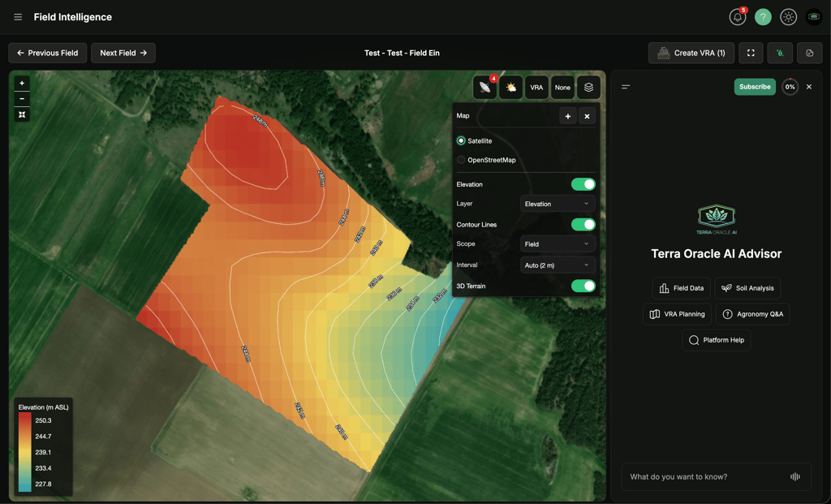This screenshot has height=504, width=831.
Task: Open the hamburger navigation menu
Action: pyautogui.click(x=18, y=17)
